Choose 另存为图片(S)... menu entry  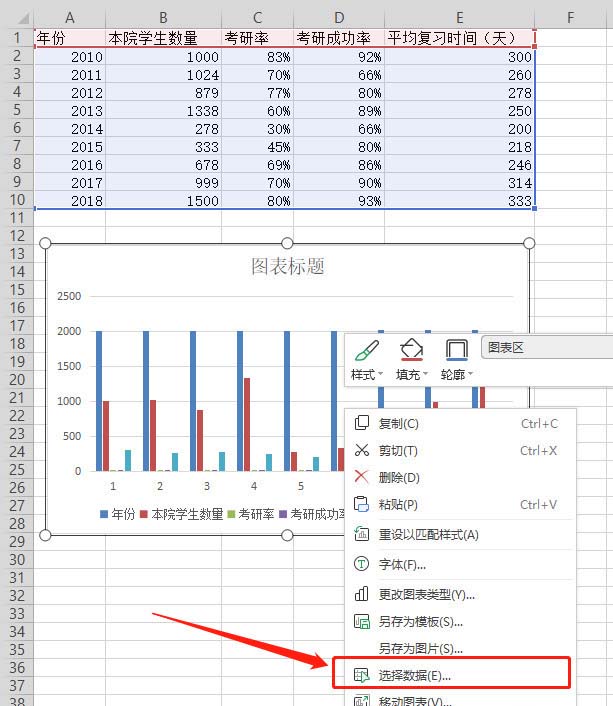(x=460, y=648)
